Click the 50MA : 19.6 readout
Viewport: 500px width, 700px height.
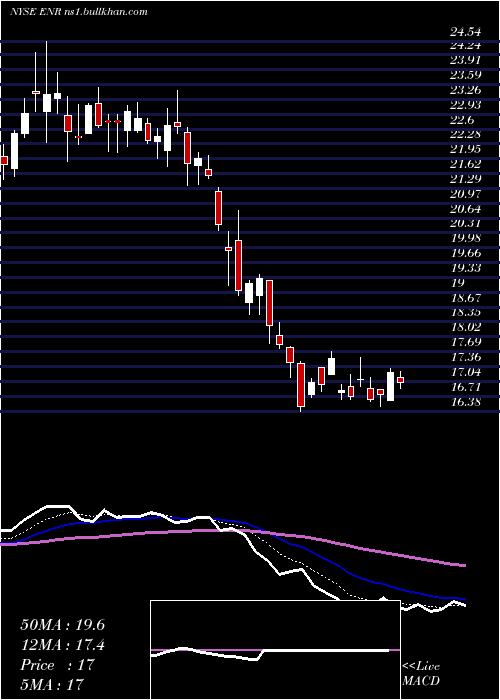62,625
